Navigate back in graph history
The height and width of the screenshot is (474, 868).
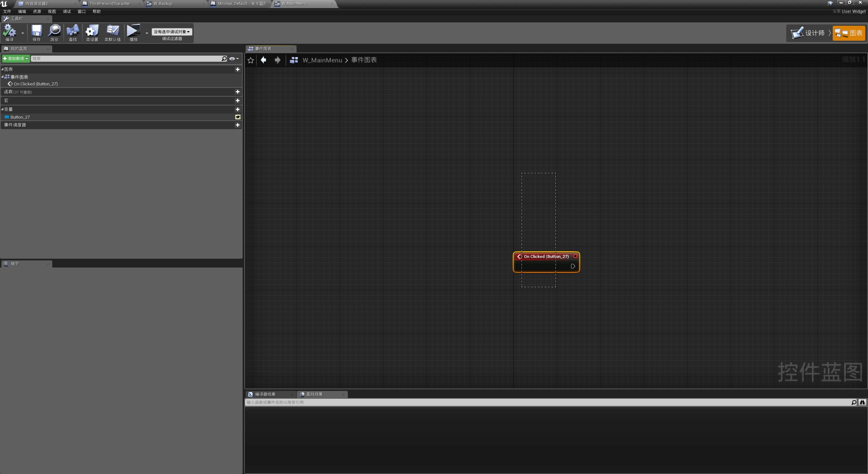click(x=263, y=60)
